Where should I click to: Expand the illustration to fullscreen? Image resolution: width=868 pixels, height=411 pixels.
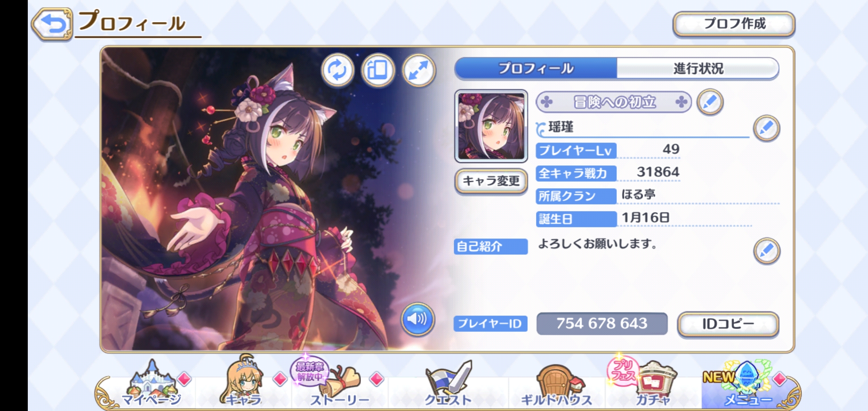pos(419,70)
